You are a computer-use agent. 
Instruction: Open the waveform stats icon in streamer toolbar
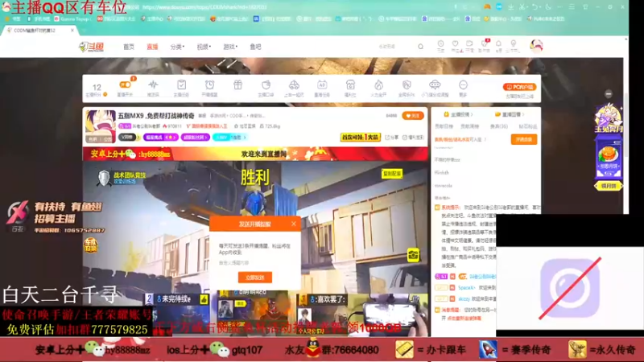pyautogui.click(x=153, y=85)
